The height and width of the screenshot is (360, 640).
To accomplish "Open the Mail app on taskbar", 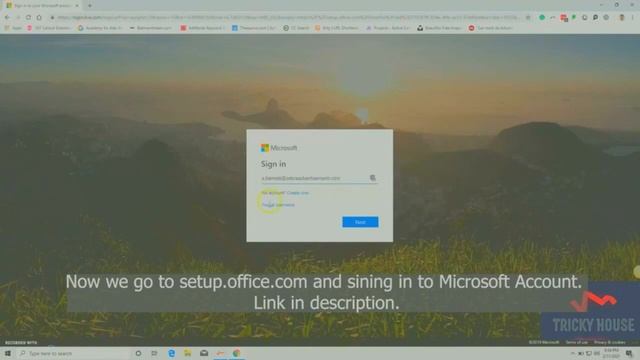I will click(204, 353).
